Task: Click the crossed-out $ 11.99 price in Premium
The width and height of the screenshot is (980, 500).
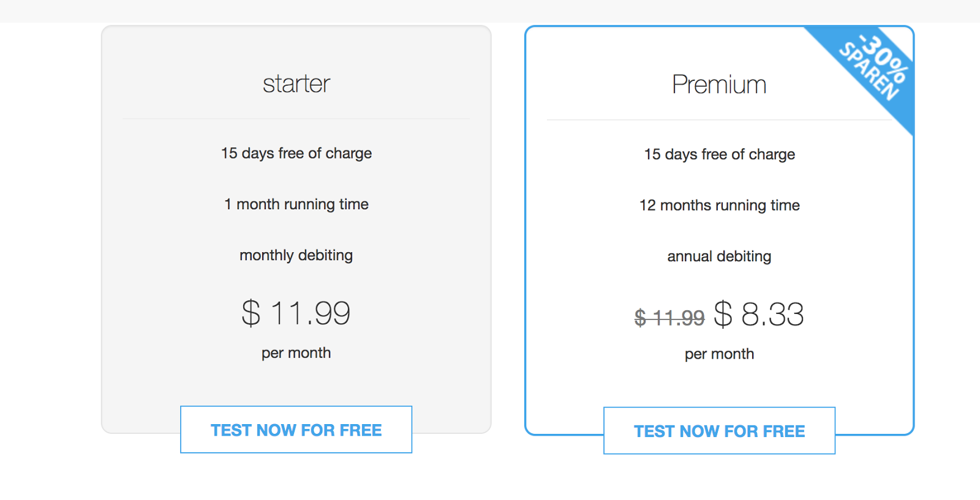Action: click(669, 318)
